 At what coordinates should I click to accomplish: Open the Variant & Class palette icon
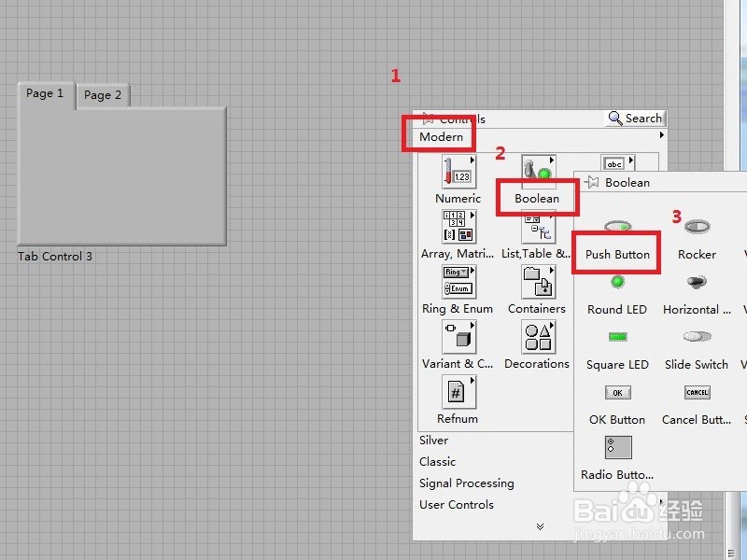(458, 337)
